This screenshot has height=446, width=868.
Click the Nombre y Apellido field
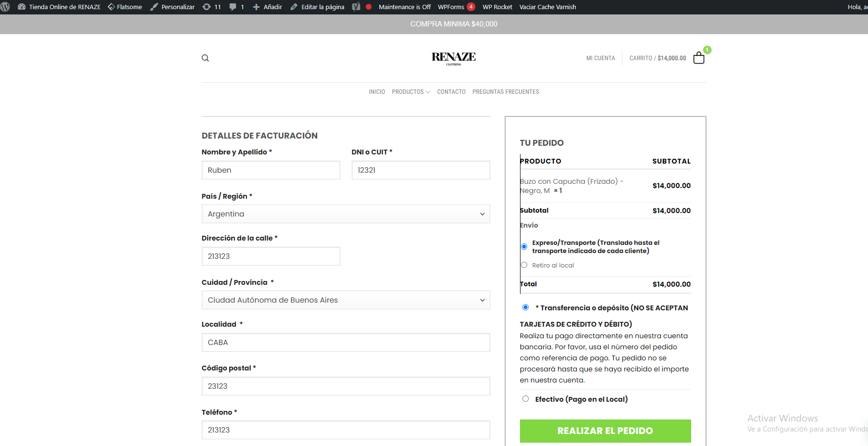point(271,170)
